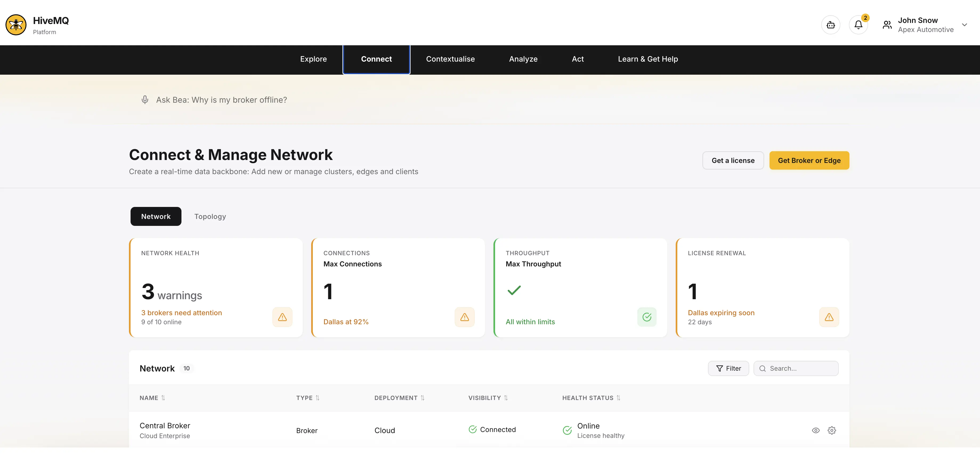This screenshot has width=980, height=456.
Task: Open the Explore navigation item
Action: pyautogui.click(x=313, y=59)
